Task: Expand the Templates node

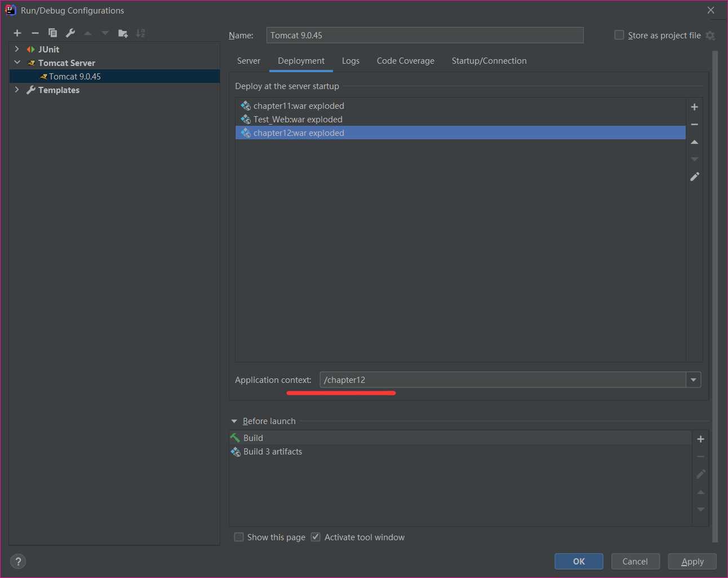Action: pyautogui.click(x=17, y=90)
